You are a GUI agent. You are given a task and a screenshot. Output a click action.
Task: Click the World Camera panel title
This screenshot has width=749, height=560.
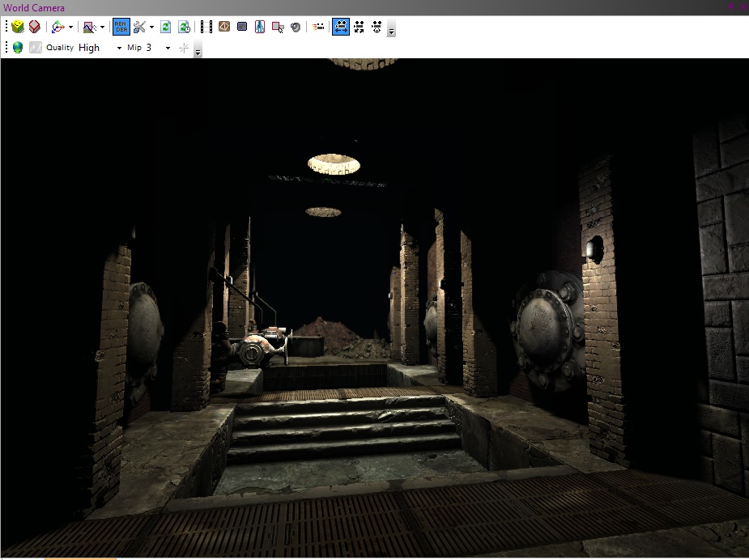coord(34,7)
